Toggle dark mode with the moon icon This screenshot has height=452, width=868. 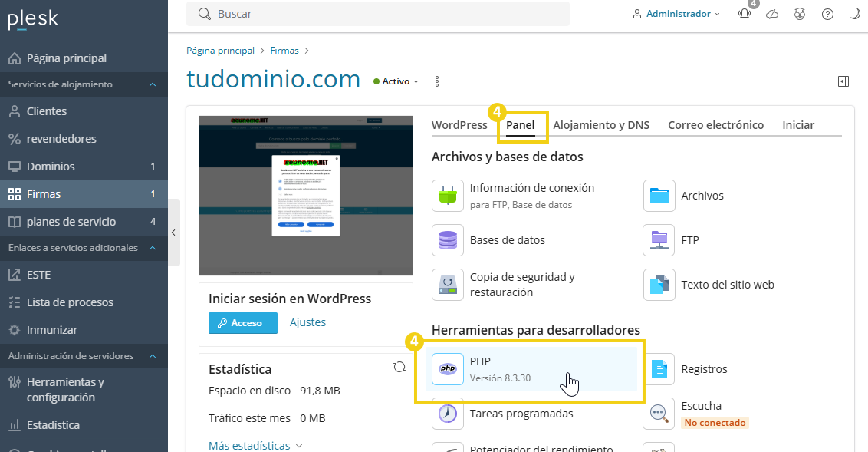click(855, 13)
